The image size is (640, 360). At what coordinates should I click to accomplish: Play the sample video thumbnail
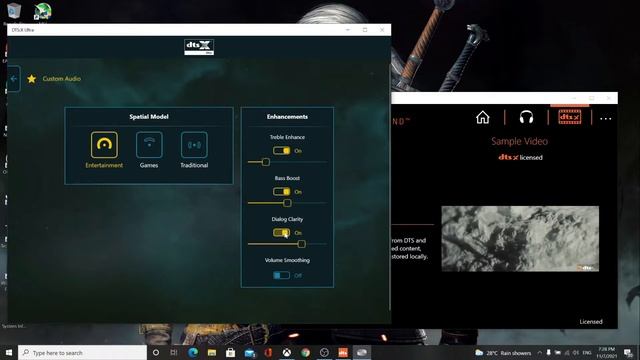520,238
